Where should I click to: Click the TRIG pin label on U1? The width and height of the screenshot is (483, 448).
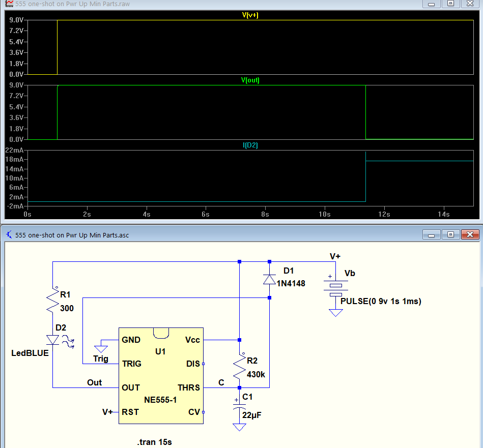tap(131, 364)
